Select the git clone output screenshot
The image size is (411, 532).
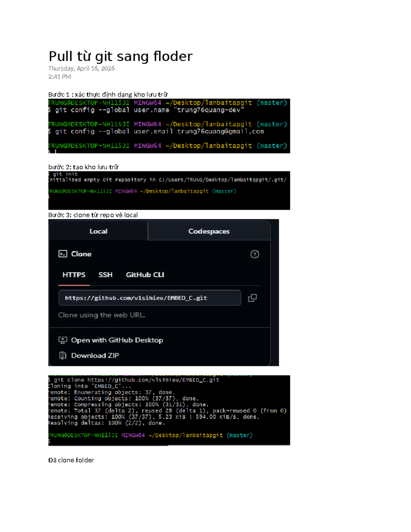(169, 410)
